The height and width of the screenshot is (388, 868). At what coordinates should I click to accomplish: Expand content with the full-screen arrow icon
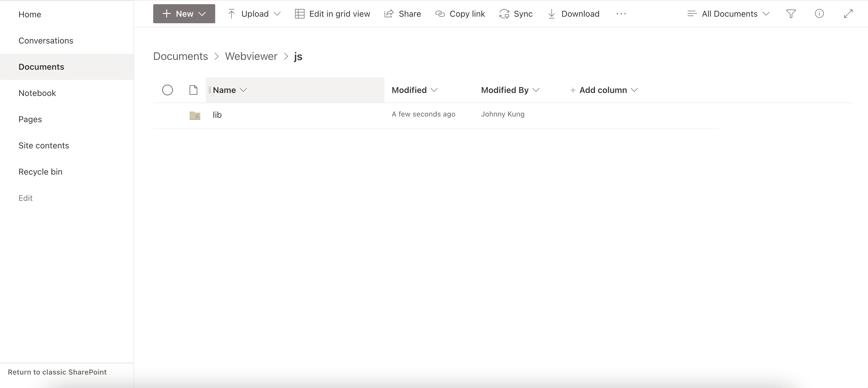(848, 14)
